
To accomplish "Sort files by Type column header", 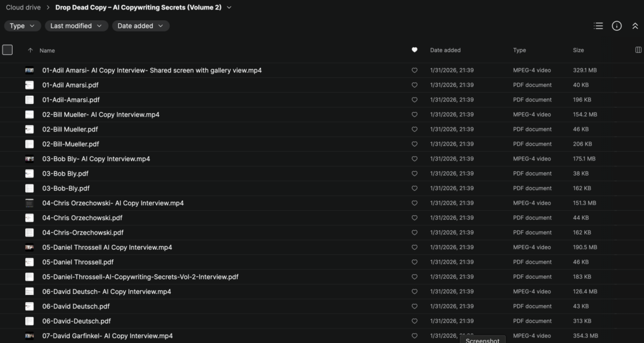I will coord(519,50).
